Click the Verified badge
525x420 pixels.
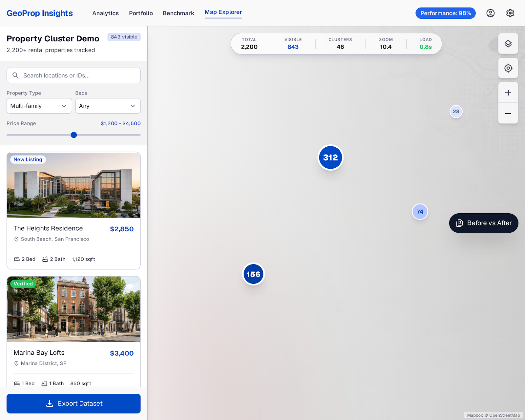click(x=23, y=284)
